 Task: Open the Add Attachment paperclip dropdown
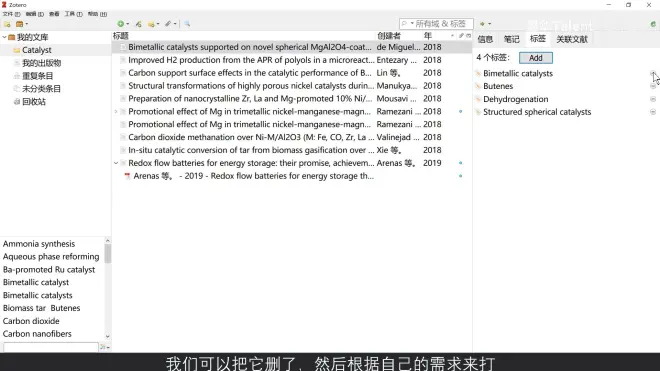[x=170, y=24]
